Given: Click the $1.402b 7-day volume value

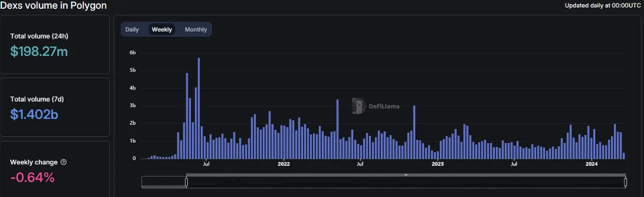Looking at the screenshot, I should tap(34, 115).
